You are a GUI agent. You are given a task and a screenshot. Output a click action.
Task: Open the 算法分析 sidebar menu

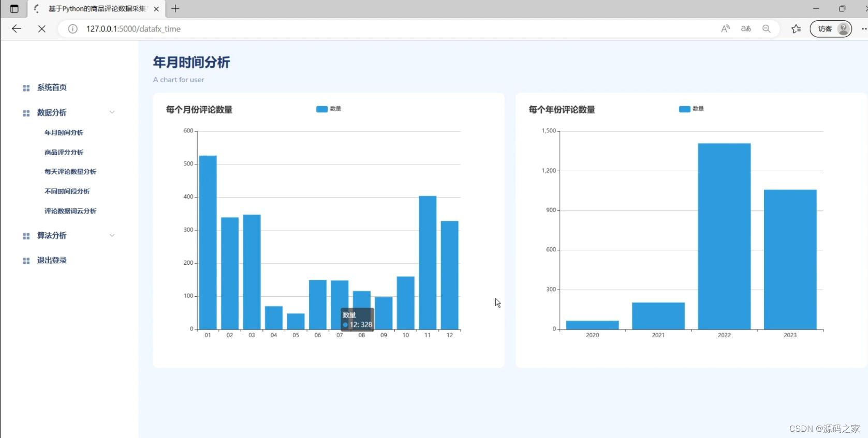(x=52, y=235)
